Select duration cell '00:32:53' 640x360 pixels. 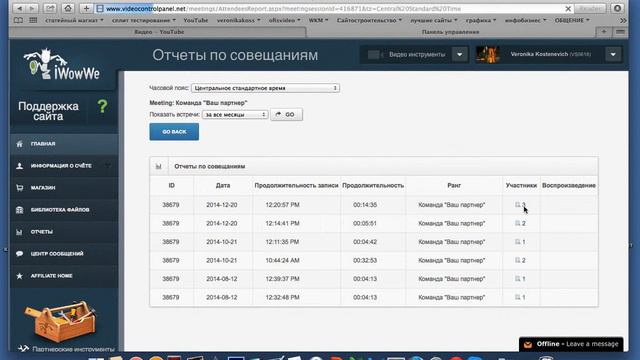coord(365,260)
